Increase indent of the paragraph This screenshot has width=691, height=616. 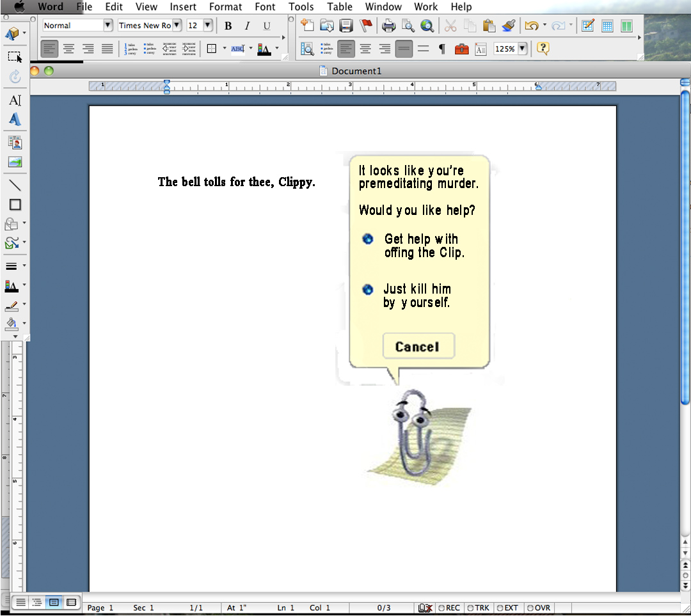[189, 49]
